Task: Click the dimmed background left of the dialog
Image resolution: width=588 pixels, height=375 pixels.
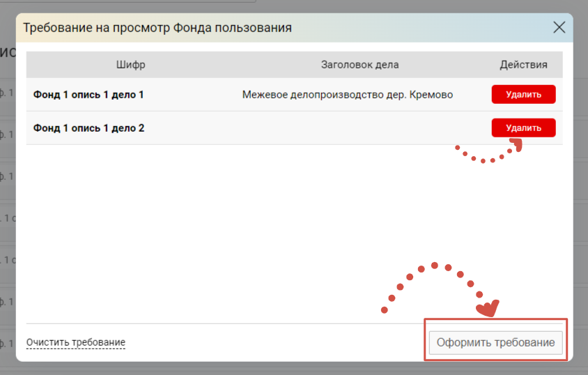Action: click(7, 209)
